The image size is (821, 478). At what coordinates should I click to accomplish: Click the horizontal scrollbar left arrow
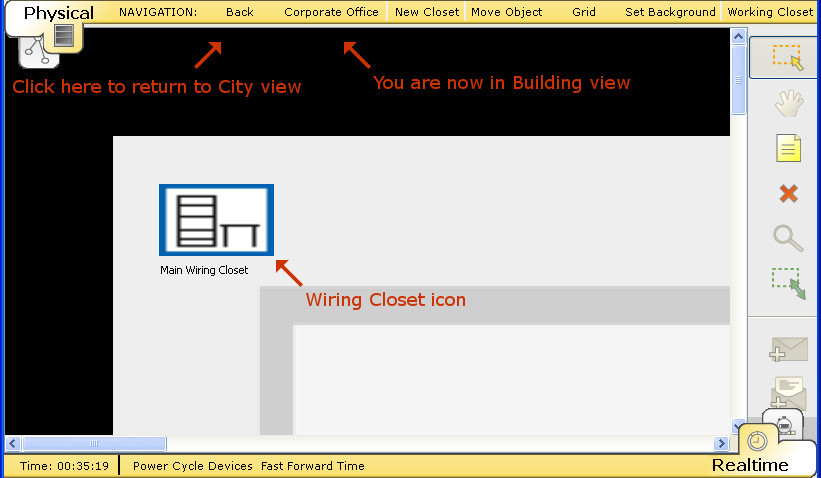click(x=13, y=443)
